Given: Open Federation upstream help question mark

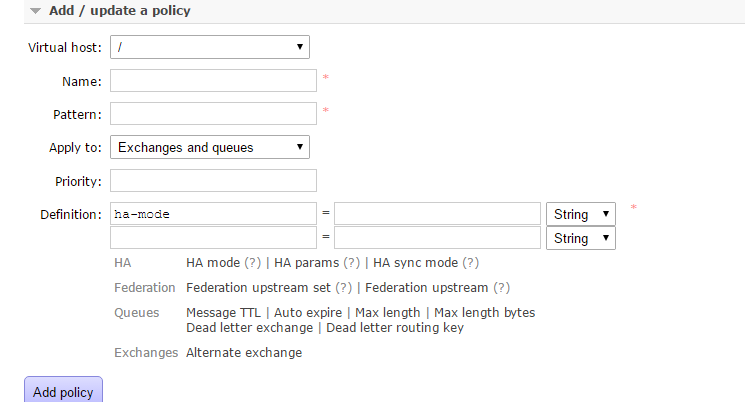Looking at the screenshot, I should click(501, 287).
